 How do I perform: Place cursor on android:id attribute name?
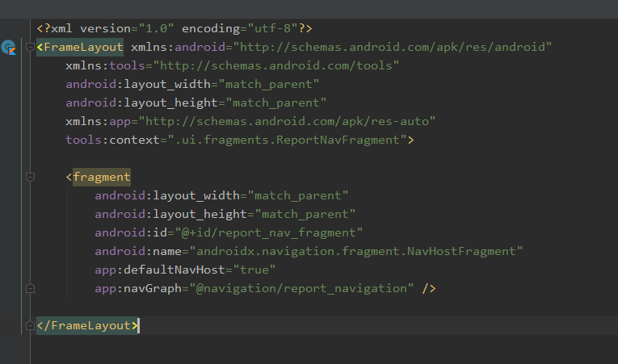pyautogui.click(x=131, y=232)
